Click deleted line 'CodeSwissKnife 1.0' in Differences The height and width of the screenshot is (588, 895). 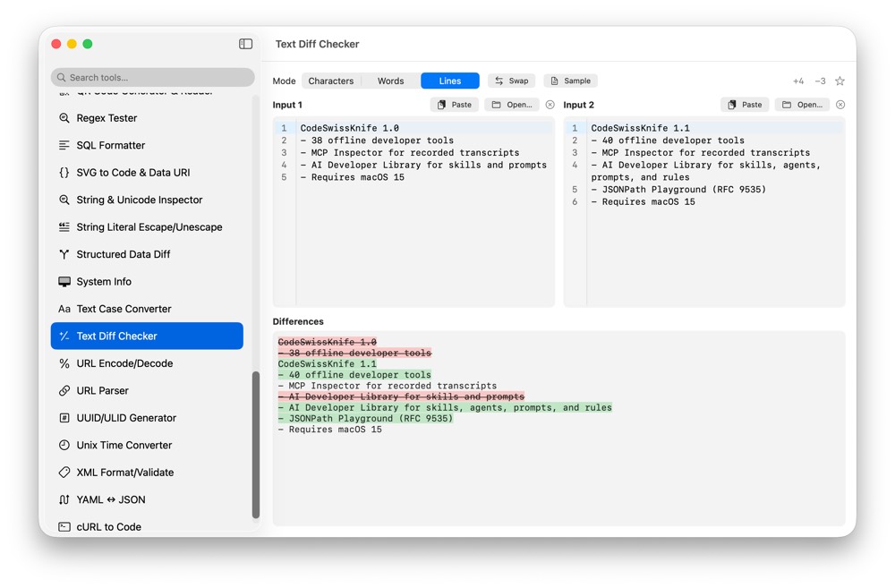[327, 342]
